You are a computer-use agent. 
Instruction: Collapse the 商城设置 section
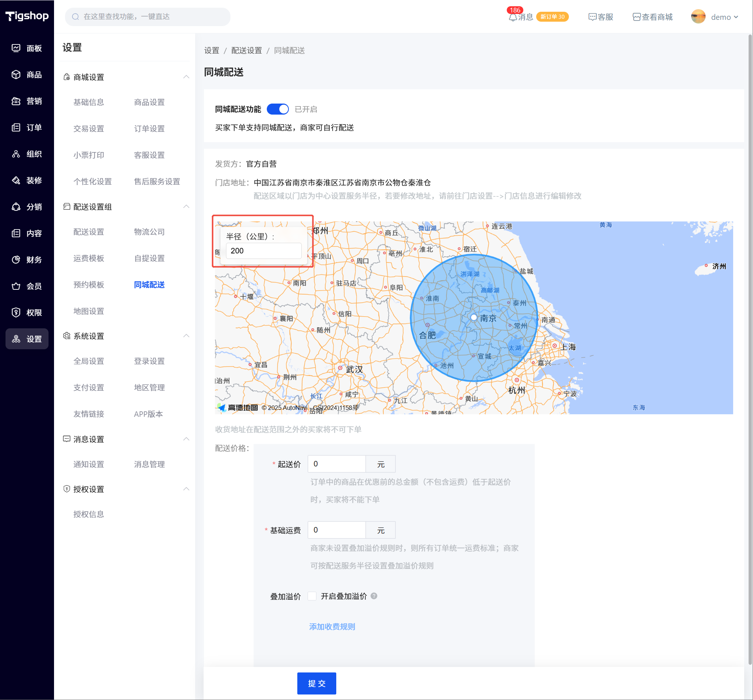pyautogui.click(x=186, y=77)
